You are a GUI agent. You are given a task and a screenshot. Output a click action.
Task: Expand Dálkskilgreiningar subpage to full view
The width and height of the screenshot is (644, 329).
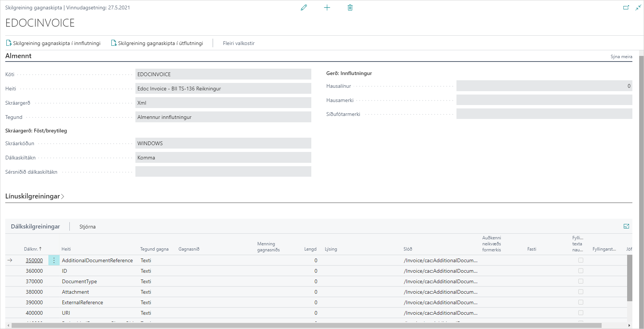coord(626,226)
